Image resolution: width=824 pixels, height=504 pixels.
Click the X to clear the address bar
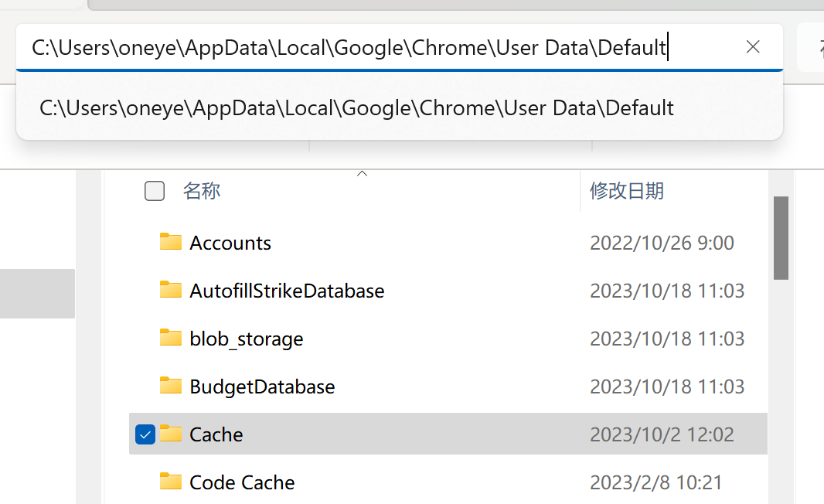pyautogui.click(x=753, y=46)
